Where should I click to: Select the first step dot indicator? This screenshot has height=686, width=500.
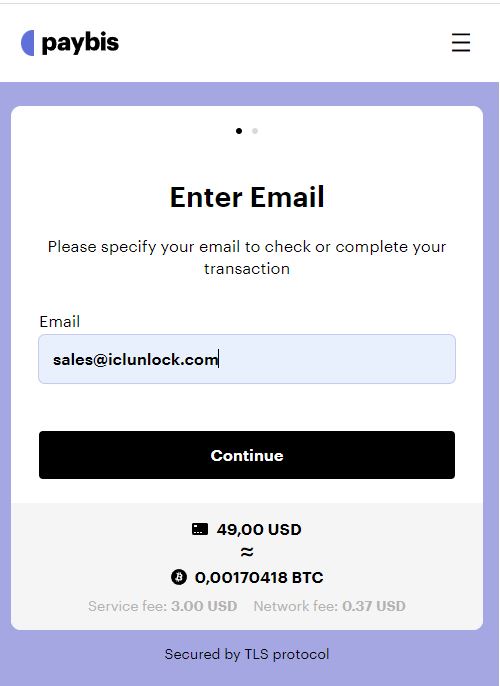click(239, 131)
